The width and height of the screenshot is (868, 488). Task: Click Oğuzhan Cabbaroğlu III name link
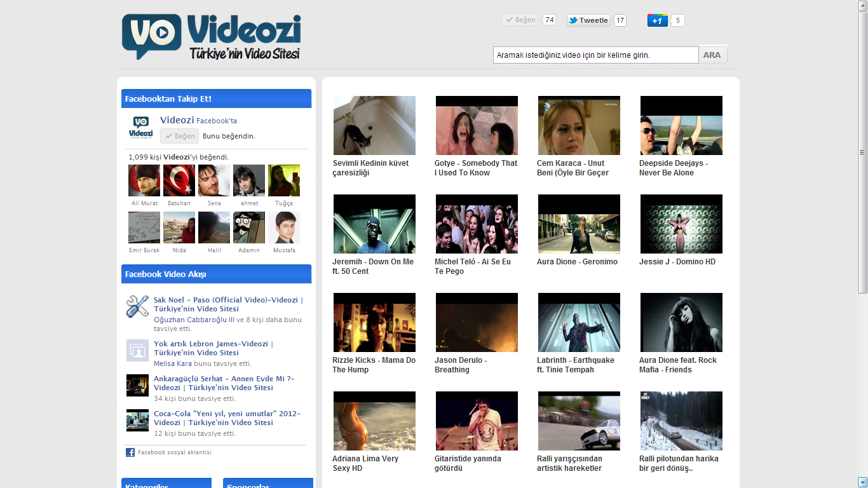(x=194, y=320)
